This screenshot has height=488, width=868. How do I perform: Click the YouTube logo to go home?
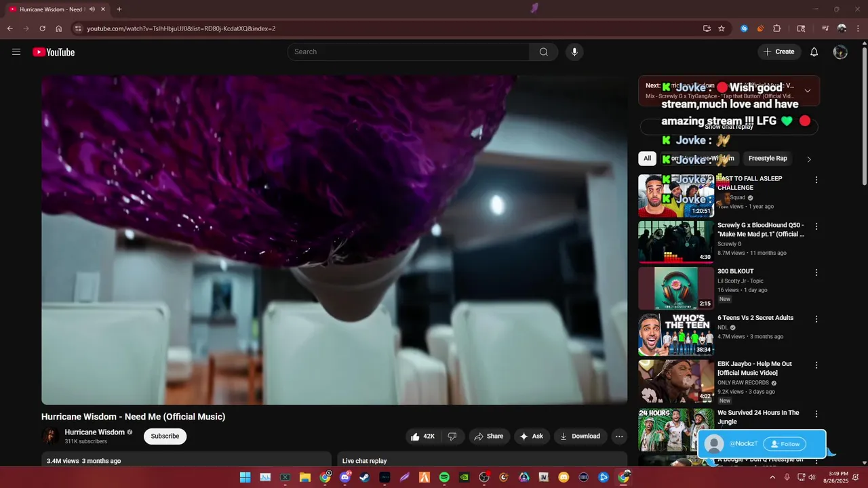coord(54,52)
